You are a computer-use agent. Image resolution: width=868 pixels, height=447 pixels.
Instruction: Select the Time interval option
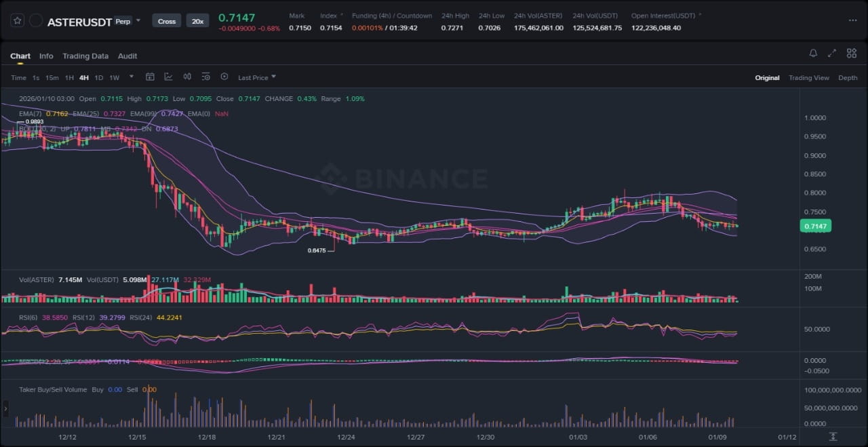pos(18,77)
